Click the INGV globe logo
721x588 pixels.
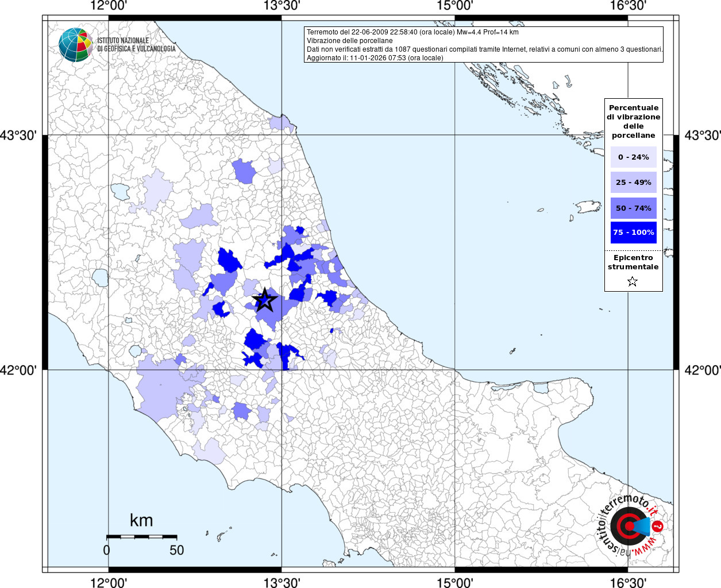point(75,45)
